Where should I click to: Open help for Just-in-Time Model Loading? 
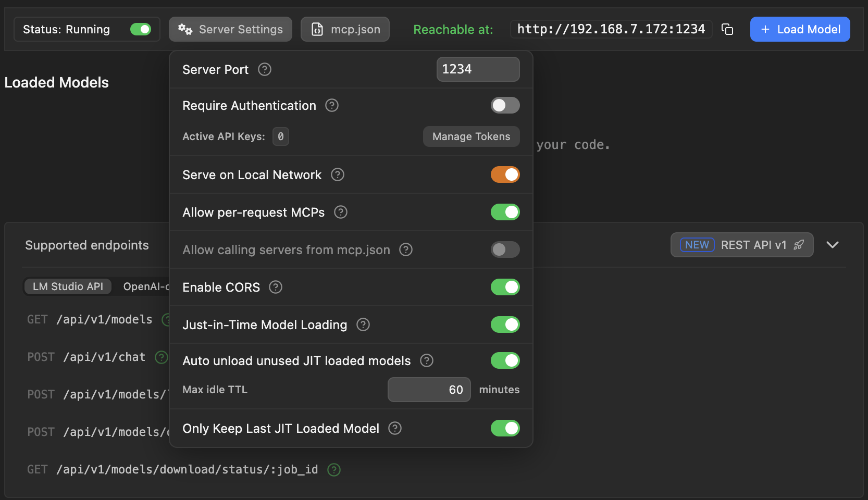[x=363, y=324]
